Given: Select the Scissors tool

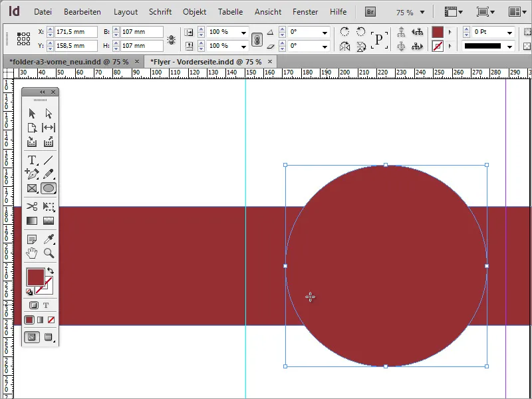Looking at the screenshot, I should coord(32,206).
